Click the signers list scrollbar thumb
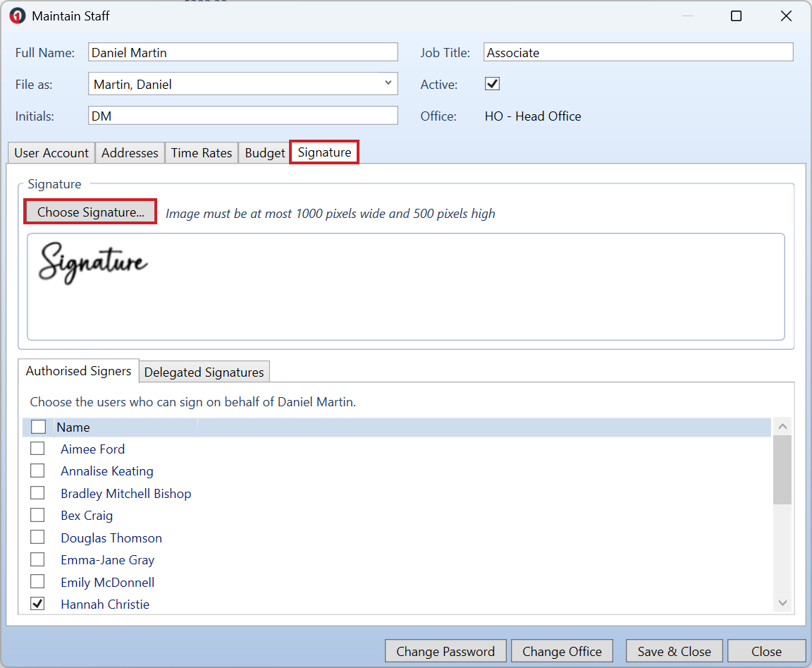The height and width of the screenshot is (668, 812). (x=782, y=470)
